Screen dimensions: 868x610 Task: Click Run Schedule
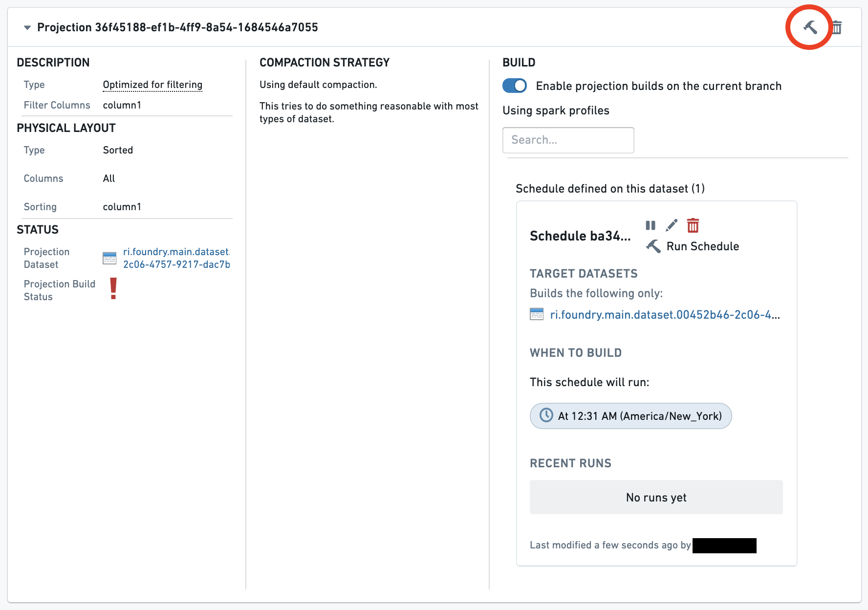click(x=693, y=246)
